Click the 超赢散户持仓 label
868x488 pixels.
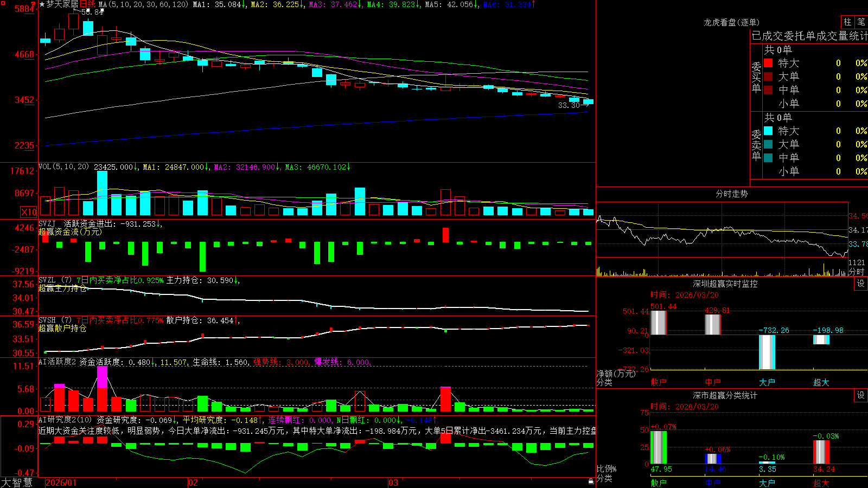pyautogui.click(x=62, y=329)
